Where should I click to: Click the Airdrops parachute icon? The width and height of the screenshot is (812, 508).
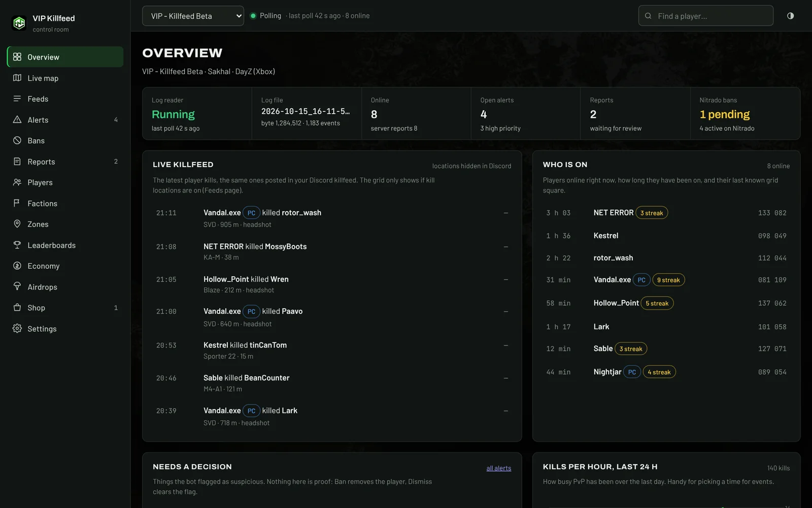17,287
